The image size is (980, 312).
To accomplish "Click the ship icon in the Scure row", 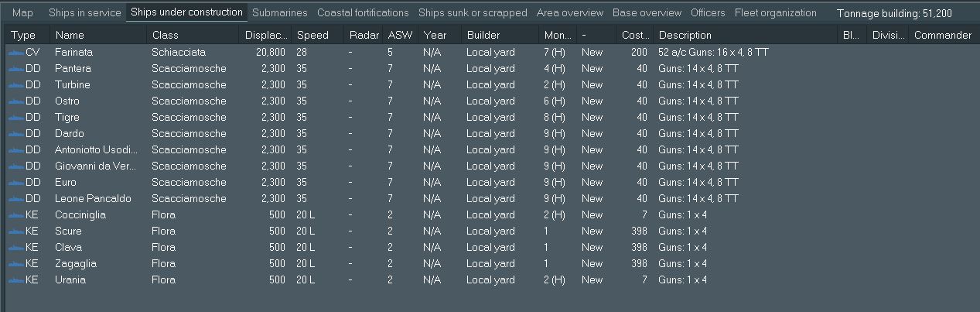I will [x=15, y=231].
